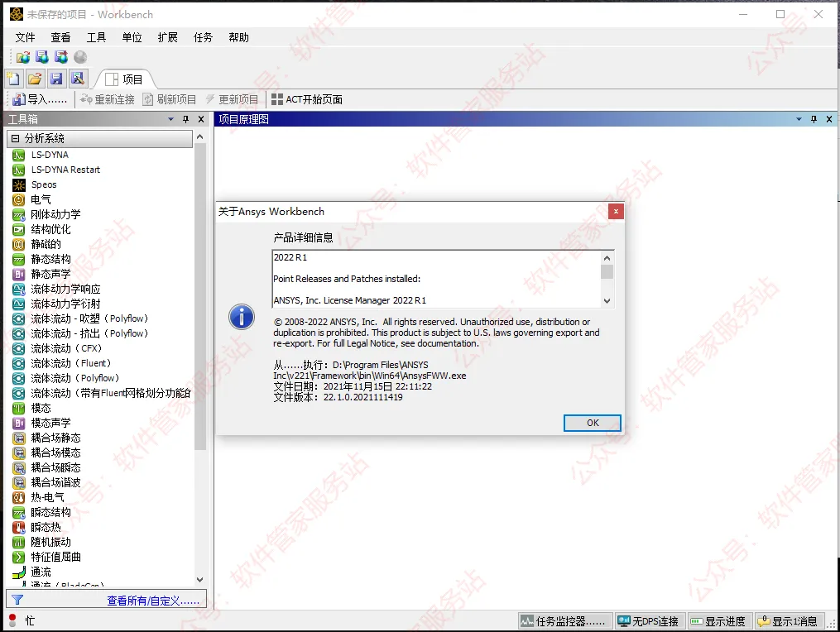Viewport: 840px width, 632px height.
Task: Select 结构优化 structural optimization icon
Action: (19, 230)
